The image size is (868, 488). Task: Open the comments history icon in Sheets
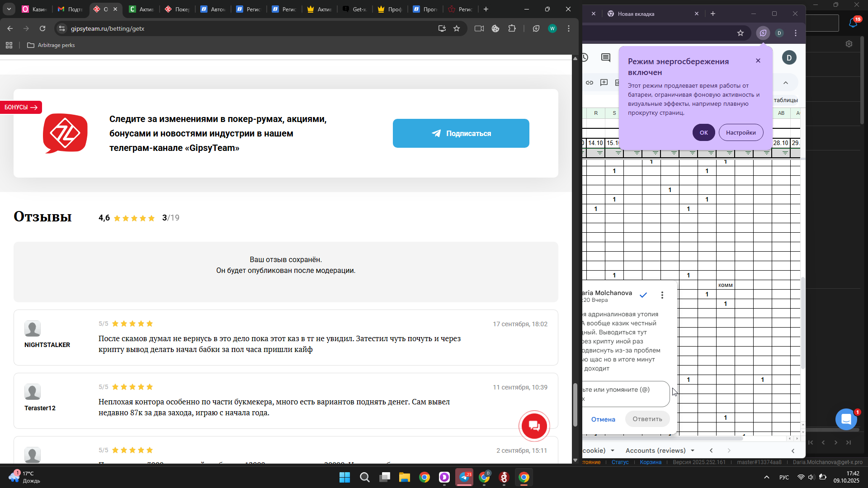point(606,57)
